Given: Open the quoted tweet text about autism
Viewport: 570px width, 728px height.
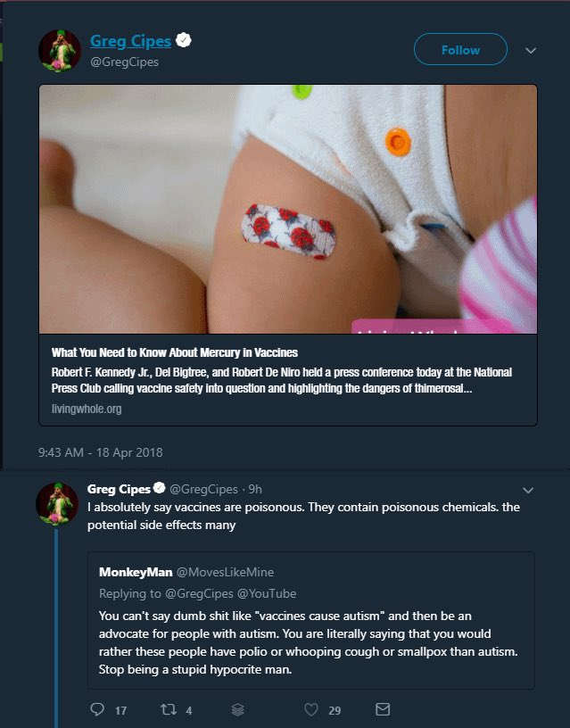Looking at the screenshot, I should coord(308,642).
